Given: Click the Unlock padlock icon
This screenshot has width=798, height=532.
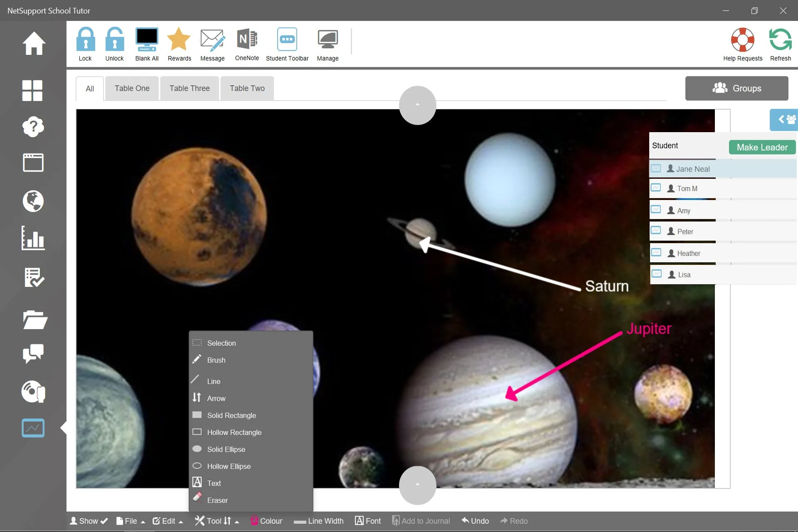Looking at the screenshot, I should [x=115, y=39].
